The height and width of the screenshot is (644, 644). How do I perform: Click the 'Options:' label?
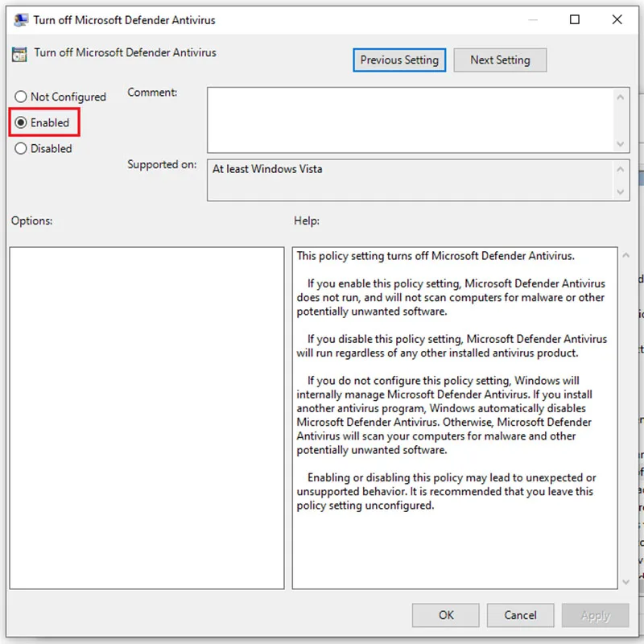pos(31,221)
